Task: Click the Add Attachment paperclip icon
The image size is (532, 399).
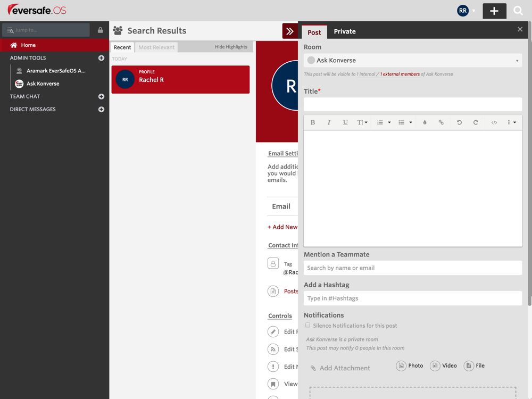Action: (x=313, y=368)
